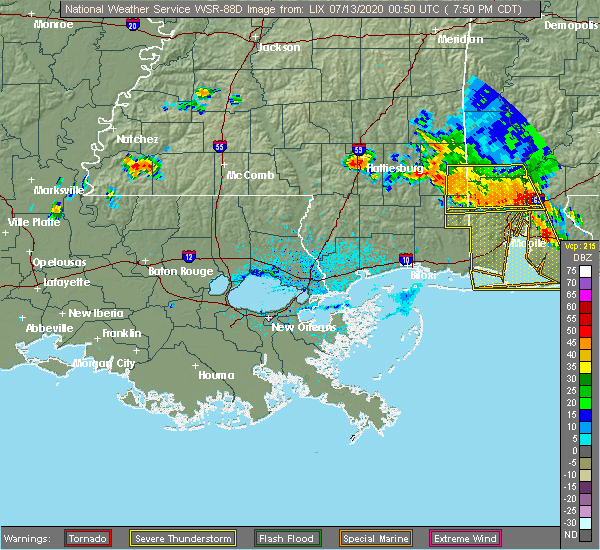
Task: Click the 65 DBZ magenta color swatch
Action: [x=585, y=295]
